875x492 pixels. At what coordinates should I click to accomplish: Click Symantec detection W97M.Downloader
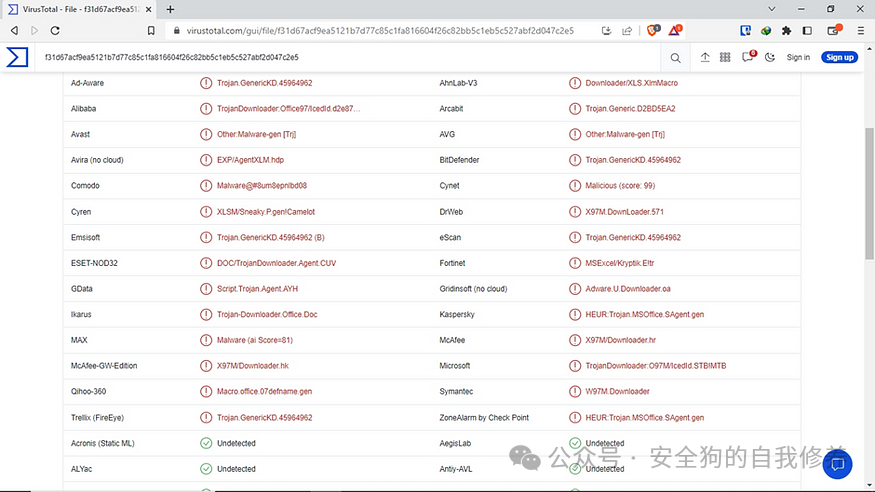click(x=617, y=392)
